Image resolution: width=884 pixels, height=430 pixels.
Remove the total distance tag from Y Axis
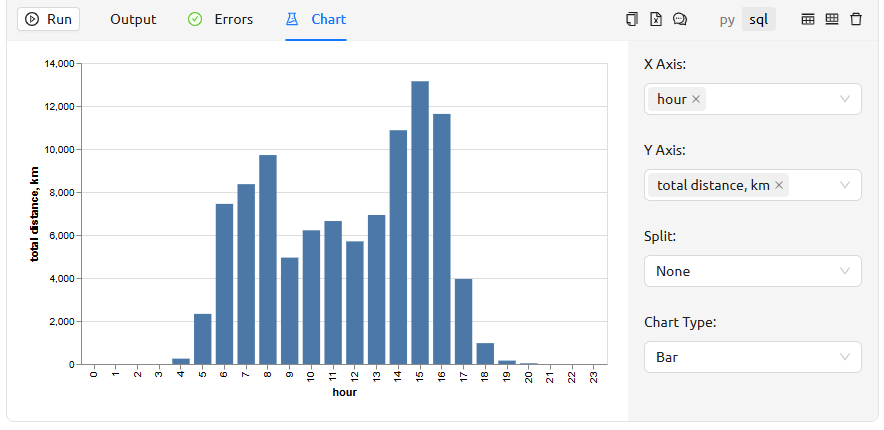(779, 185)
